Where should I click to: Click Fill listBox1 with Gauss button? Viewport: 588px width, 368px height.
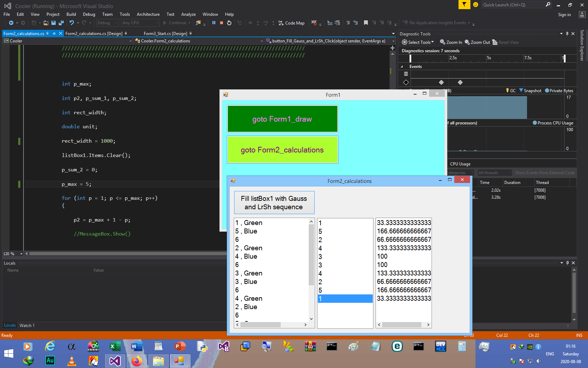(x=274, y=203)
